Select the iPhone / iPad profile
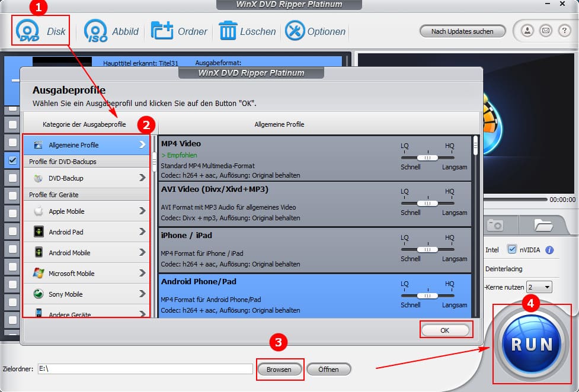The height and width of the screenshot is (392, 579). (315, 250)
